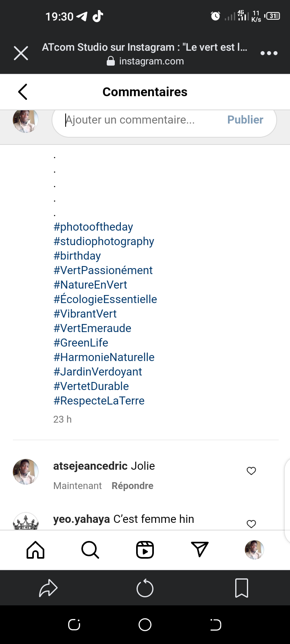290x644 pixels.
Task: Open the search magnifier tab
Action: [x=90, y=550]
